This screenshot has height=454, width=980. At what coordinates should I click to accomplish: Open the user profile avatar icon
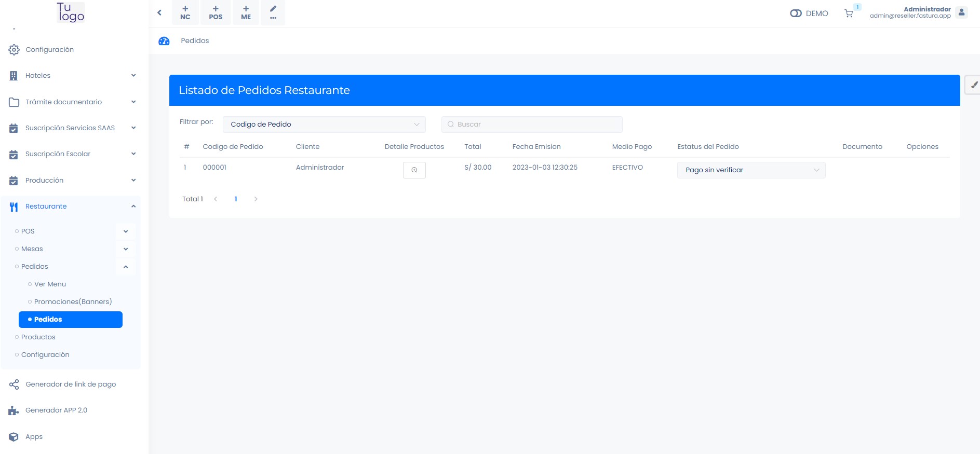[961, 12]
